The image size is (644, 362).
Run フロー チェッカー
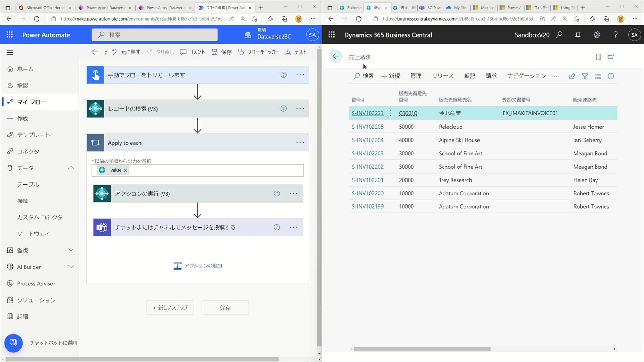(x=259, y=52)
